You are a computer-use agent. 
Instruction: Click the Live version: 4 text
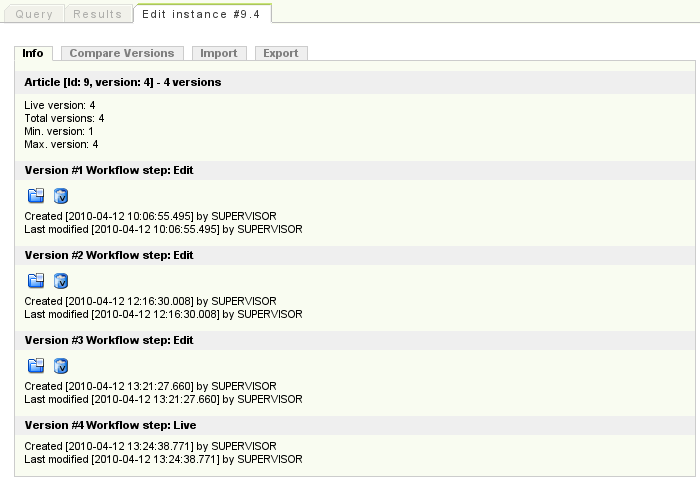pos(60,105)
